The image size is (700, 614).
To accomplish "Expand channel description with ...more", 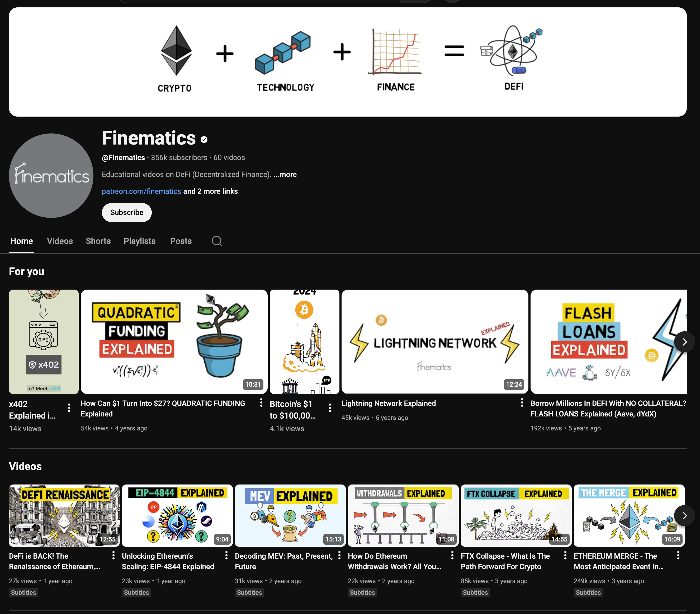I will click(x=285, y=175).
